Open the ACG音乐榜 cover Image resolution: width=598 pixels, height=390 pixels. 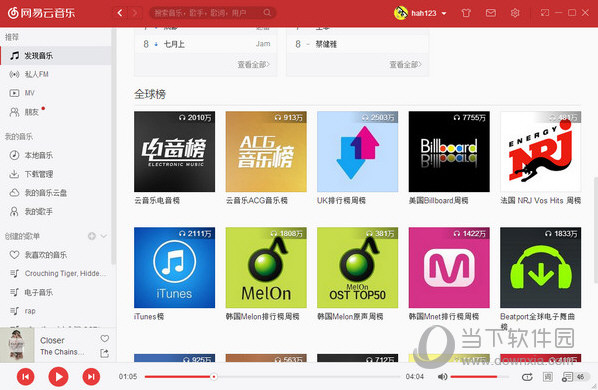coord(266,151)
